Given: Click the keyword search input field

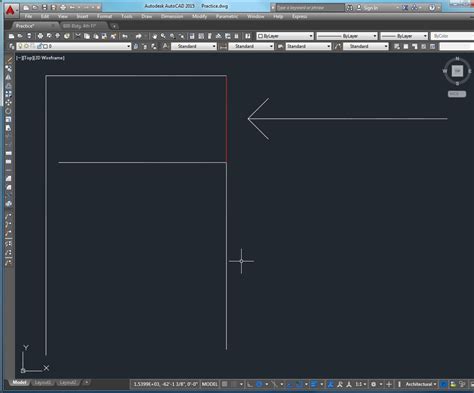Looking at the screenshot, I should click(x=310, y=7).
